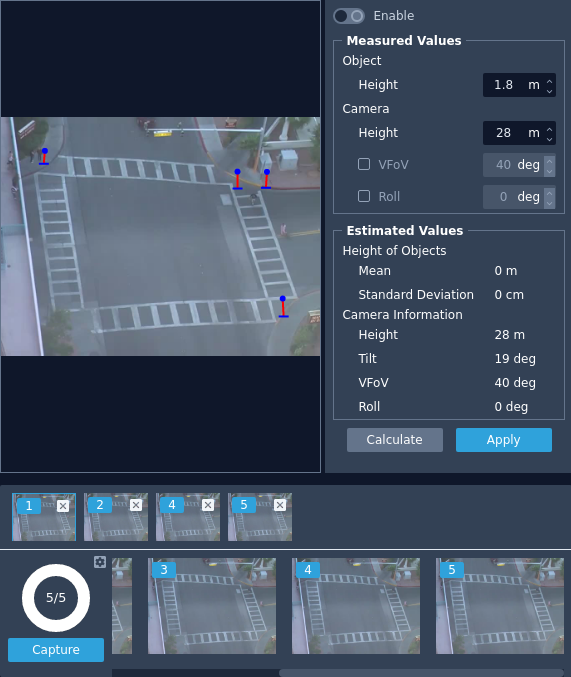Click the Apply button
Screen dimensions: 571x677
coord(504,440)
